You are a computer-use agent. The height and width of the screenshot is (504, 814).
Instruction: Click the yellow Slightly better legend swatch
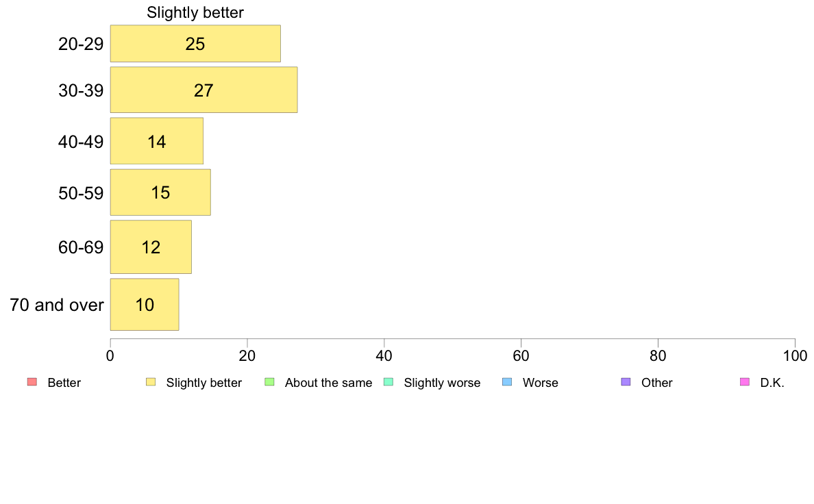pos(151,382)
